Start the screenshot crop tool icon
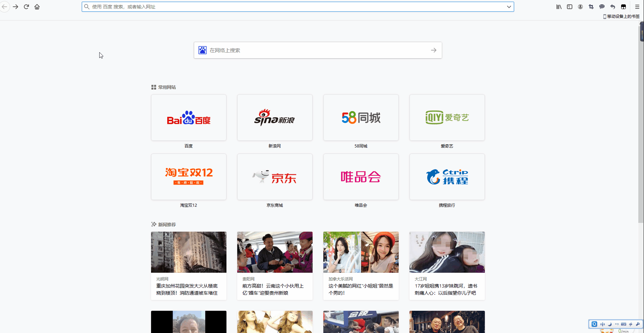The height and width of the screenshot is (333, 644). [x=591, y=7]
